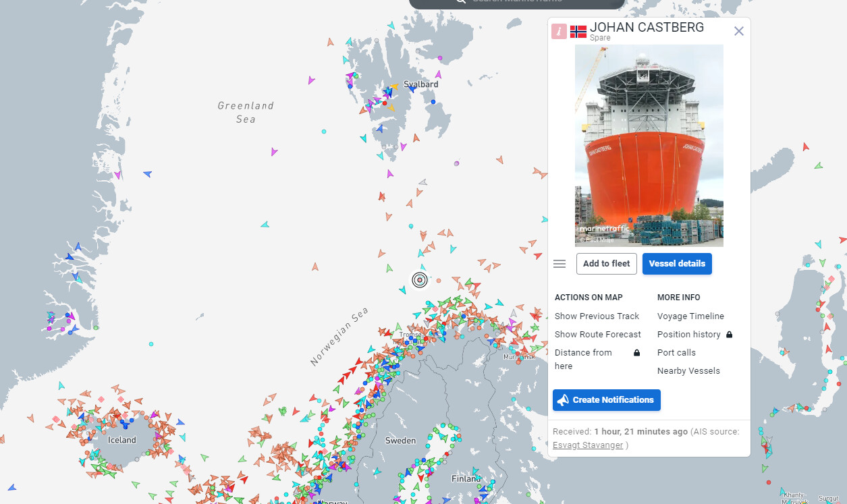Choose Distance from here action
The image size is (847, 504).
point(583,360)
